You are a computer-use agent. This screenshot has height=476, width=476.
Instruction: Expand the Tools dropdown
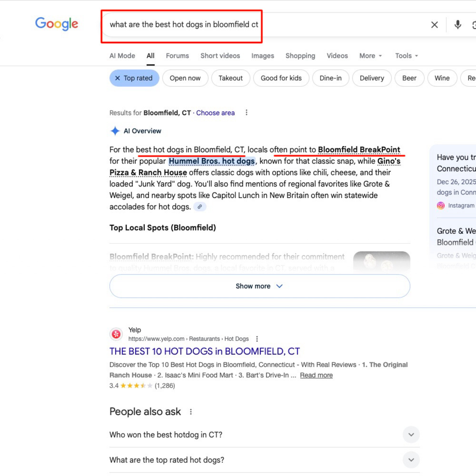pyautogui.click(x=406, y=56)
